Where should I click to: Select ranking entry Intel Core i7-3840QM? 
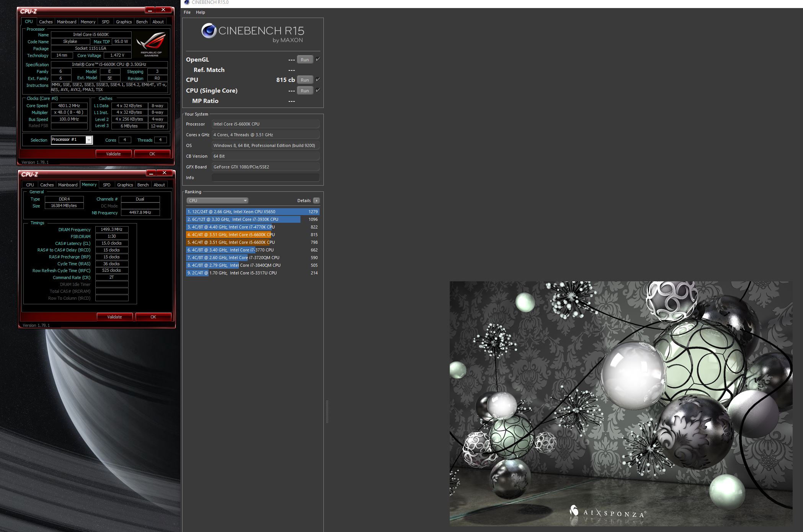pos(253,265)
